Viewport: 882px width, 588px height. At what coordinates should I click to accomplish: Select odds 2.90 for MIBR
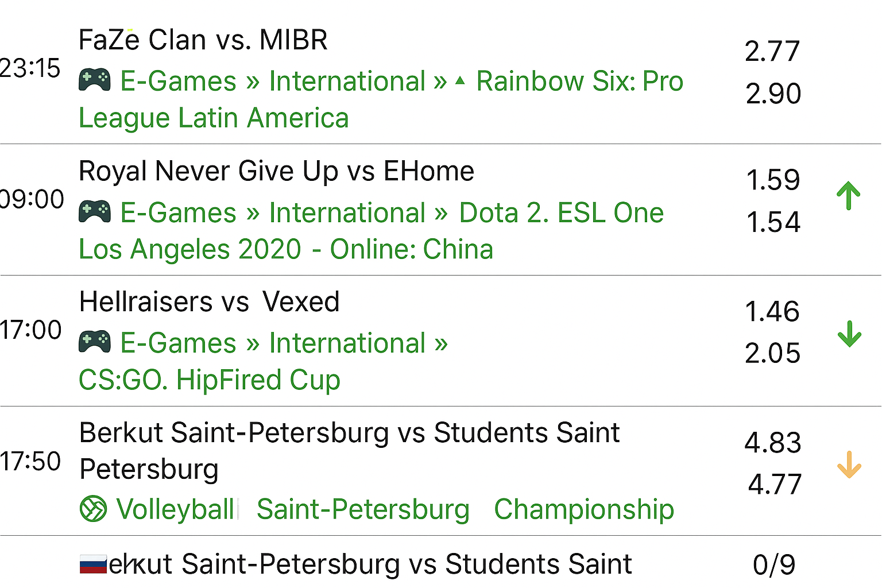click(x=773, y=94)
